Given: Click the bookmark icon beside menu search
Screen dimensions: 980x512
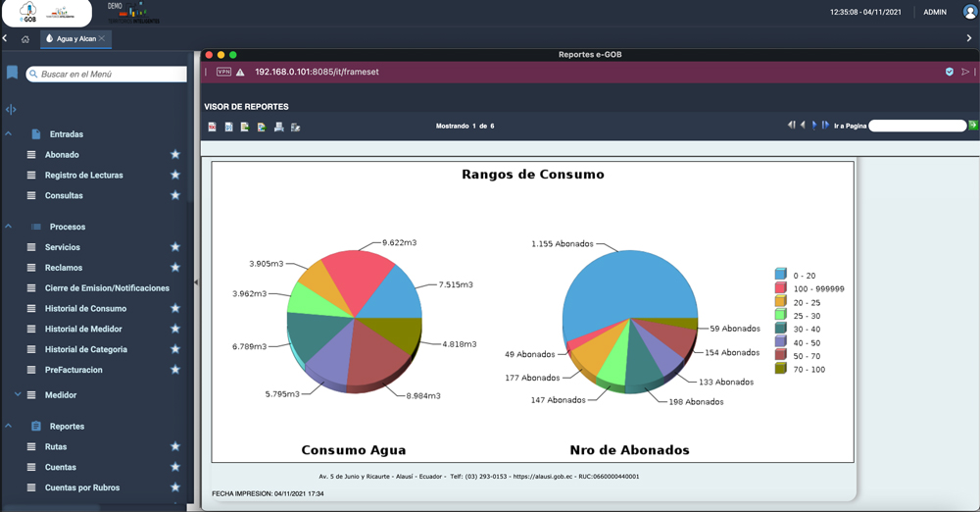Looking at the screenshot, I should pyautogui.click(x=12, y=74).
